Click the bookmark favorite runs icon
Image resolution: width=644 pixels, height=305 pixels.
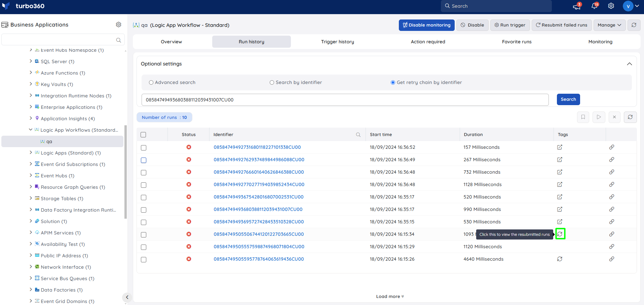(x=583, y=117)
